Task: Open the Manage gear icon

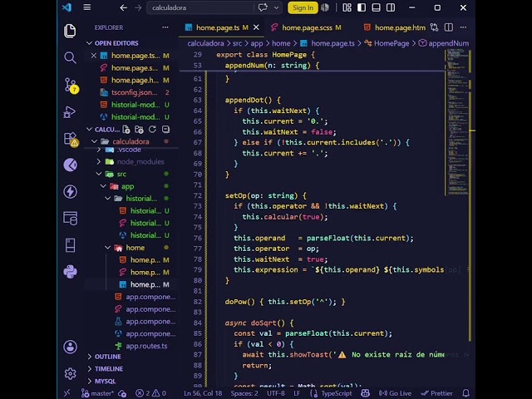Action: pyautogui.click(x=70, y=373)
